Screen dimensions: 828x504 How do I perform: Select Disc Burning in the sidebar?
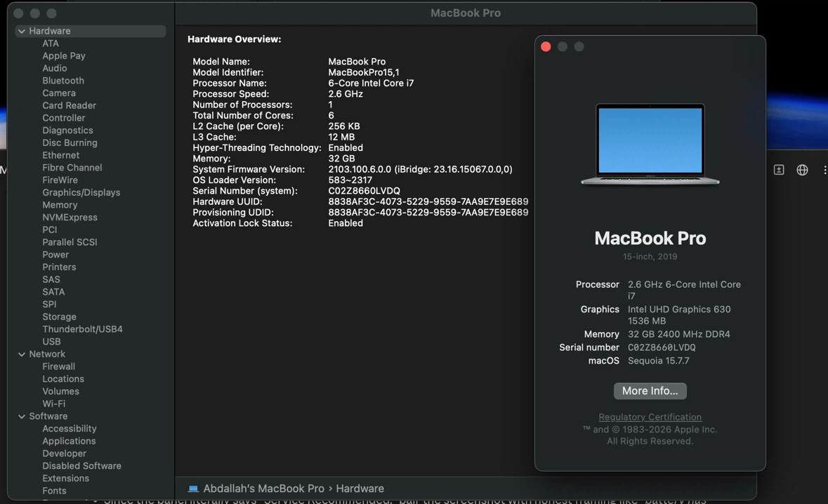70,142
